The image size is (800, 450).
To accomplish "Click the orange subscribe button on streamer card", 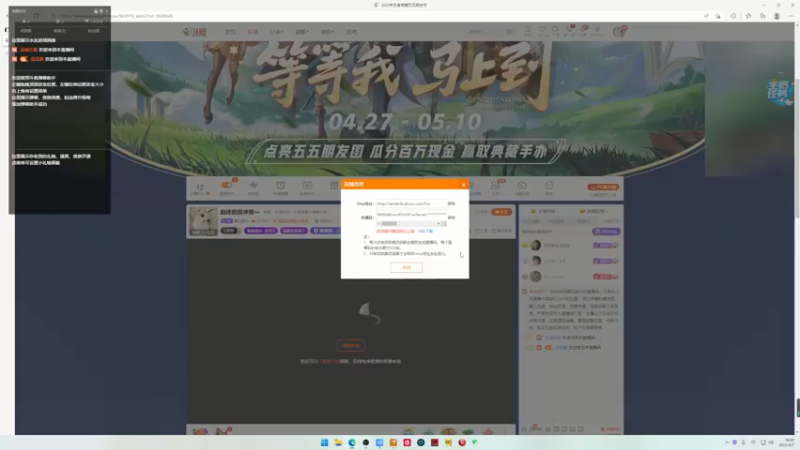I will [502, 212].
